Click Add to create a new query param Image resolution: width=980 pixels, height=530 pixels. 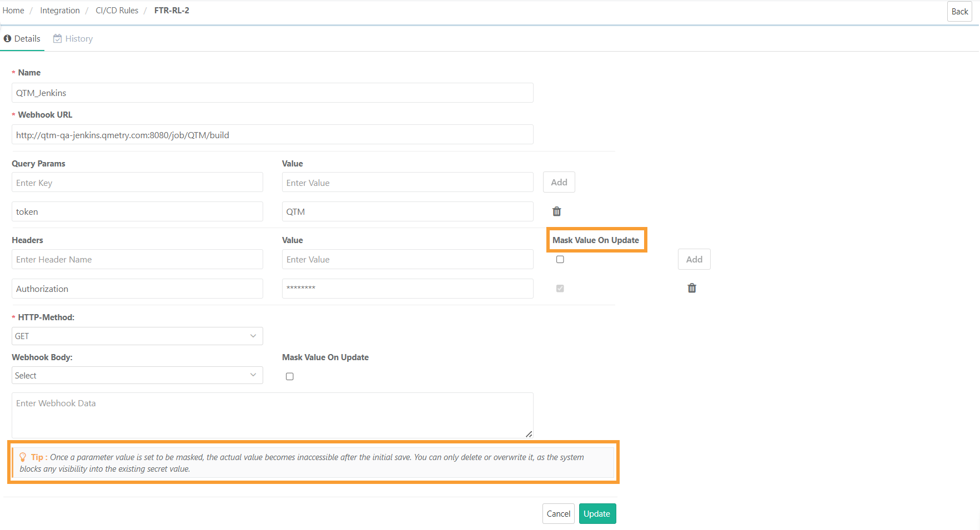pyautogui.click(x=559, y=182)
